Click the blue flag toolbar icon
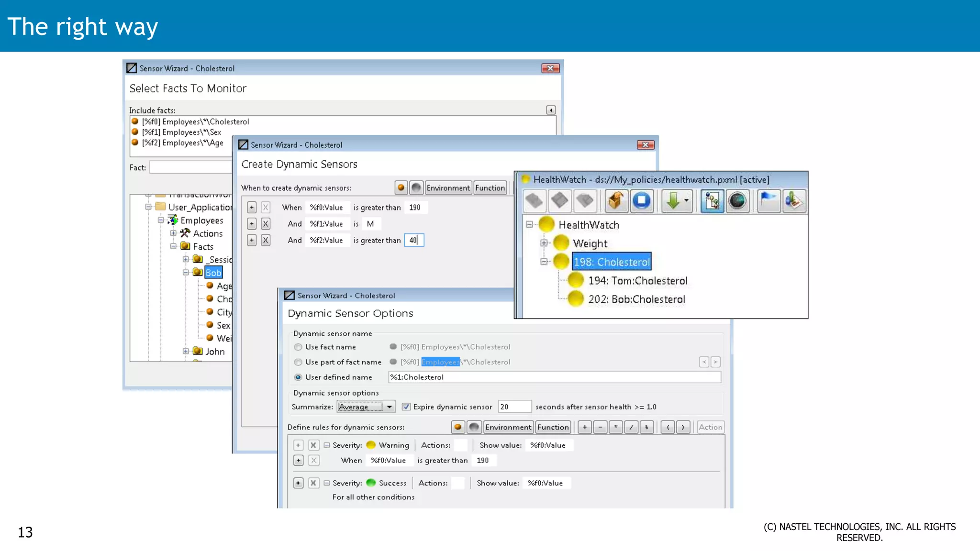The image size is (980, 551). click(768, 200)
